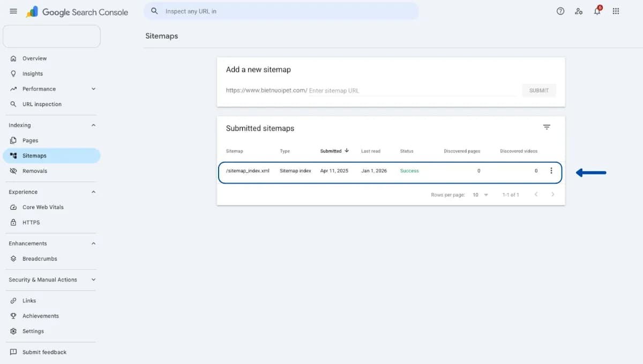Click the Enter sitemap URL field

tap(412, 90)
